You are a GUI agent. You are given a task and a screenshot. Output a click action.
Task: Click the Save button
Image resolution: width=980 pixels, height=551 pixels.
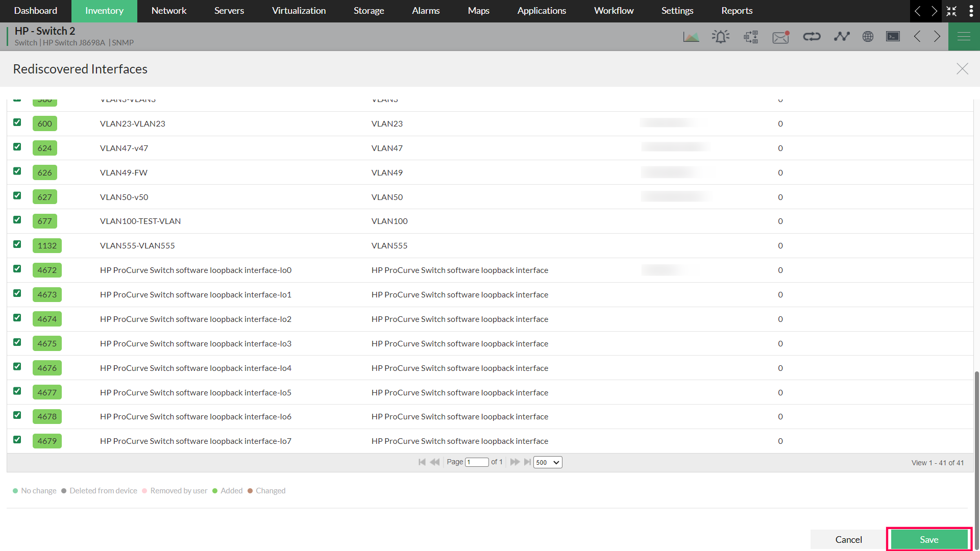929,540
